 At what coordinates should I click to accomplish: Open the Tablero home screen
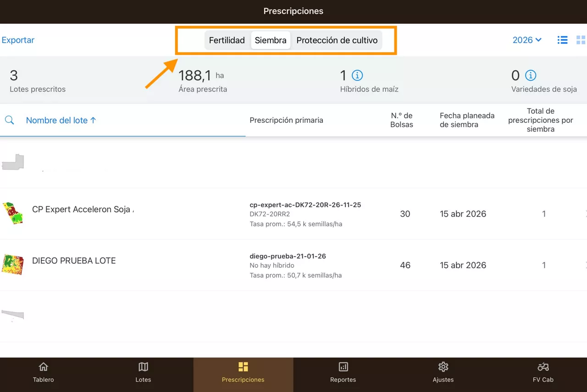pos(43,372)
